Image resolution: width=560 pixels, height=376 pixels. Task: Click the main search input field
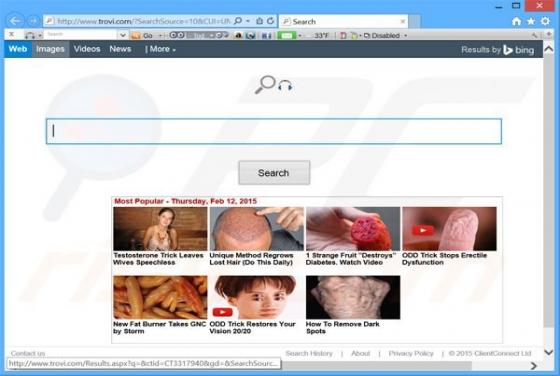click(274, 131)
